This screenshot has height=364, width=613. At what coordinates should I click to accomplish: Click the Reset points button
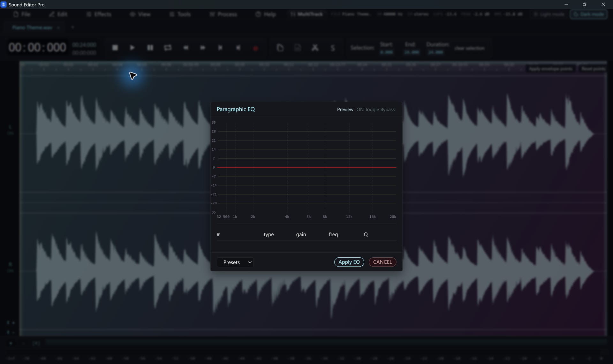coord(593,69)
